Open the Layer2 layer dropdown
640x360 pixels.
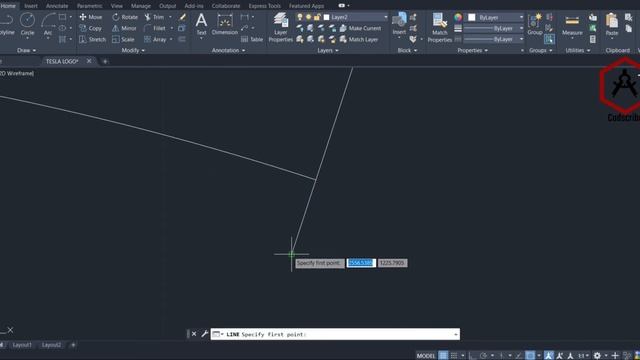tap(386, 17)
